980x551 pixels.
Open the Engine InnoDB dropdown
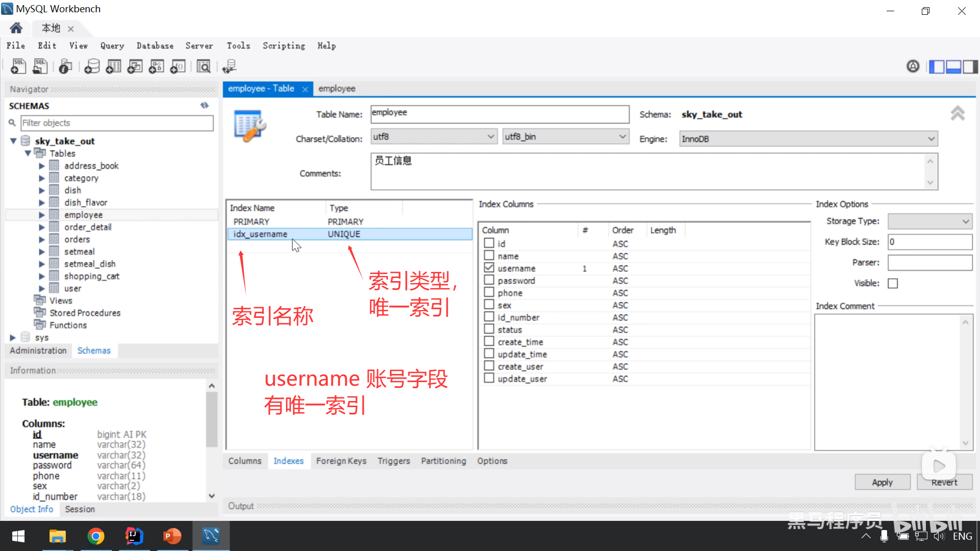808,139
